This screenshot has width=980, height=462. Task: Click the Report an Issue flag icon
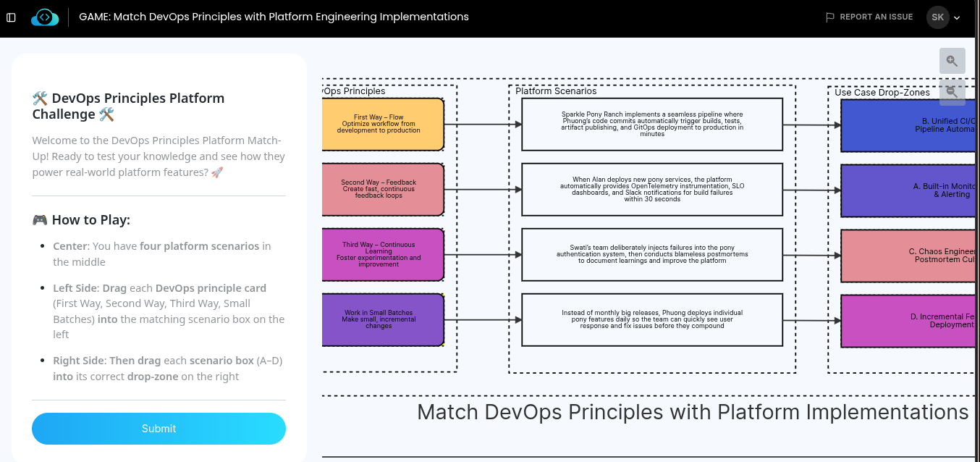point(830,17)
